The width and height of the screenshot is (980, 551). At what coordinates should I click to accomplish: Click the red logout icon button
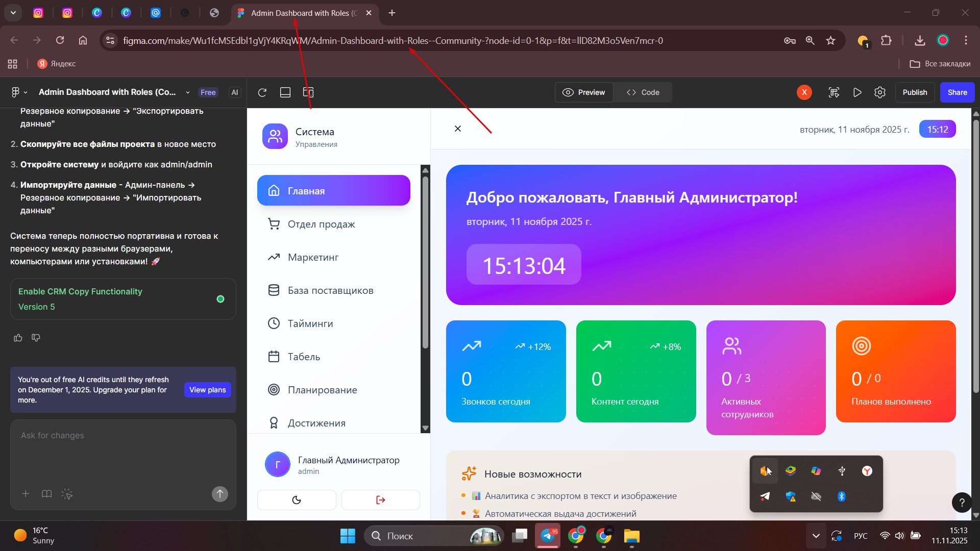pos(380,500)
